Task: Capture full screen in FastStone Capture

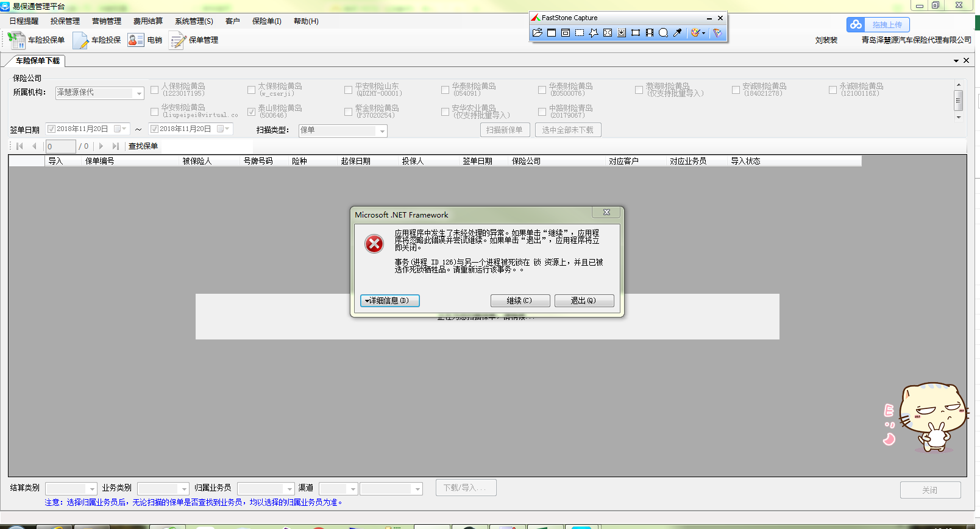Action: coord(608,33)
